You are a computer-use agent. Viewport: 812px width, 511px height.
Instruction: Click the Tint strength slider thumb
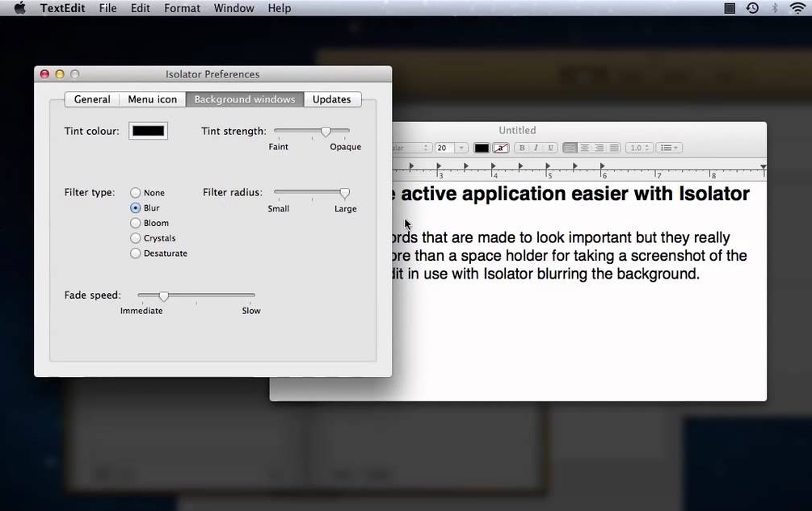point(326,132)
